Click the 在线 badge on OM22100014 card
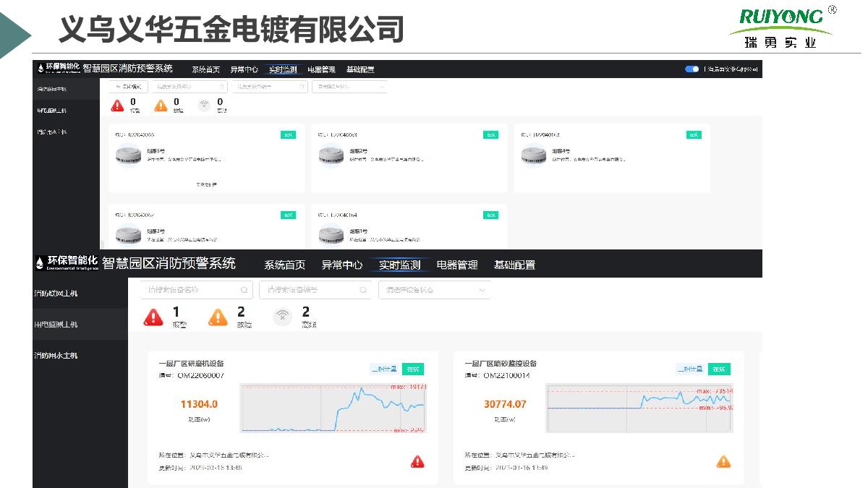The width and height of the screenshot is (868, 488). 719,369
